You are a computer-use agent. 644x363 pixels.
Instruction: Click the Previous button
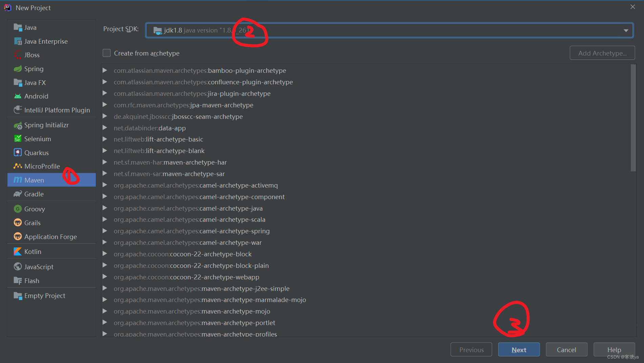tap(471, 350)
